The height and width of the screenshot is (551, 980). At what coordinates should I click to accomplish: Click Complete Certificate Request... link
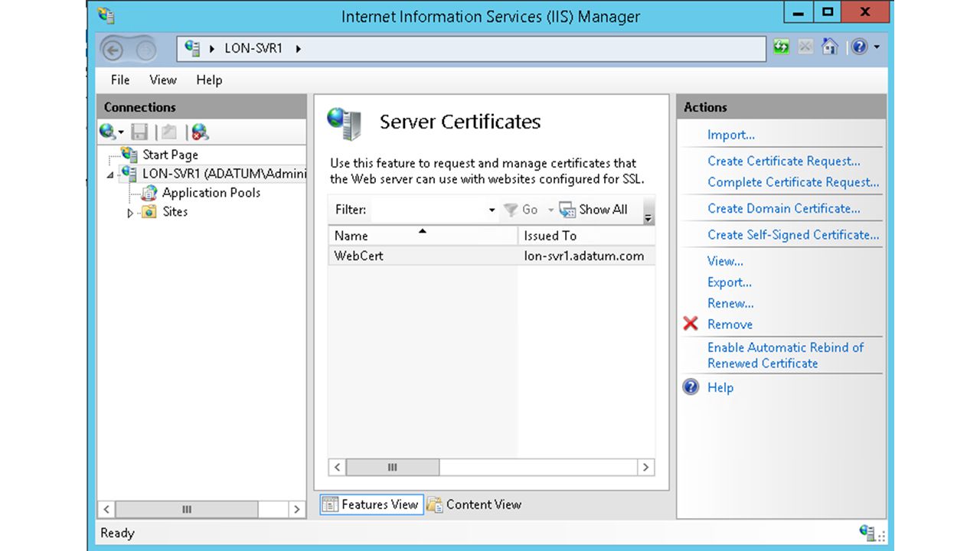point(793,182)
